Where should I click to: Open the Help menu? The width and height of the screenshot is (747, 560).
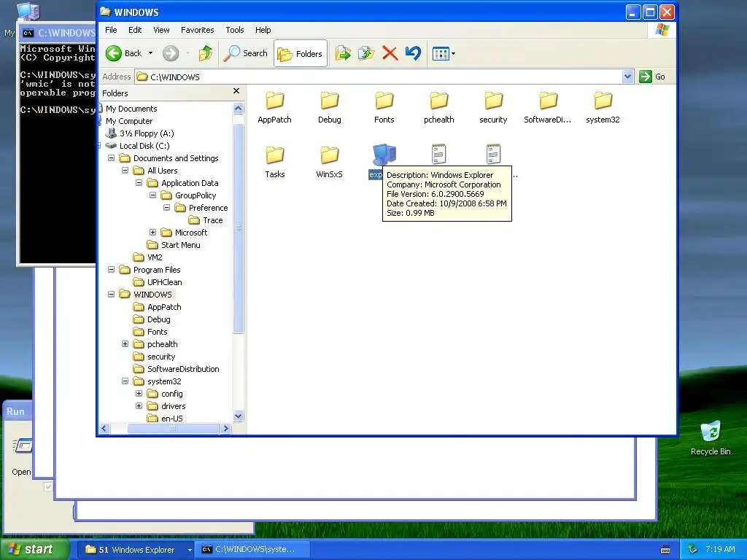point(263,30)
